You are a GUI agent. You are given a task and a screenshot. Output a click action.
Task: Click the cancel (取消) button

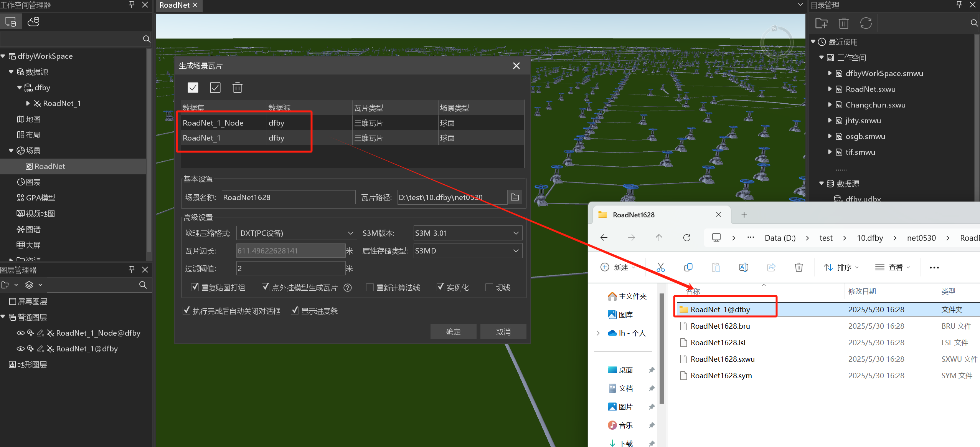pos(503,331)
